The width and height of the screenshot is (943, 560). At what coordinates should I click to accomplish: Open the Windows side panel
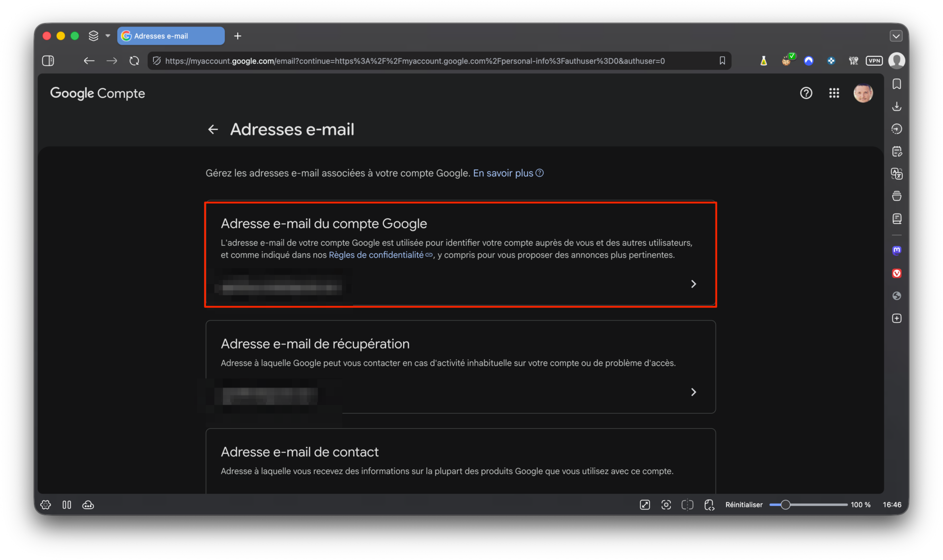(897, 196)
